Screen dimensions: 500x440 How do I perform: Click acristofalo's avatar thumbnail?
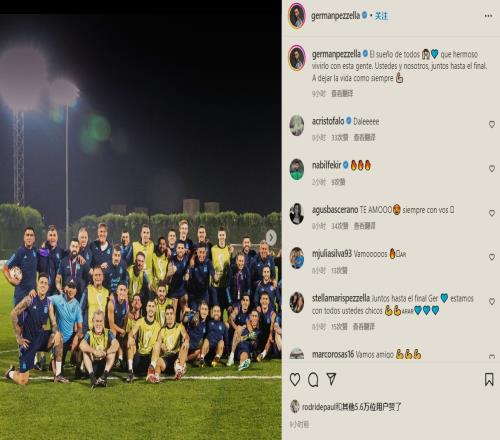297,125
